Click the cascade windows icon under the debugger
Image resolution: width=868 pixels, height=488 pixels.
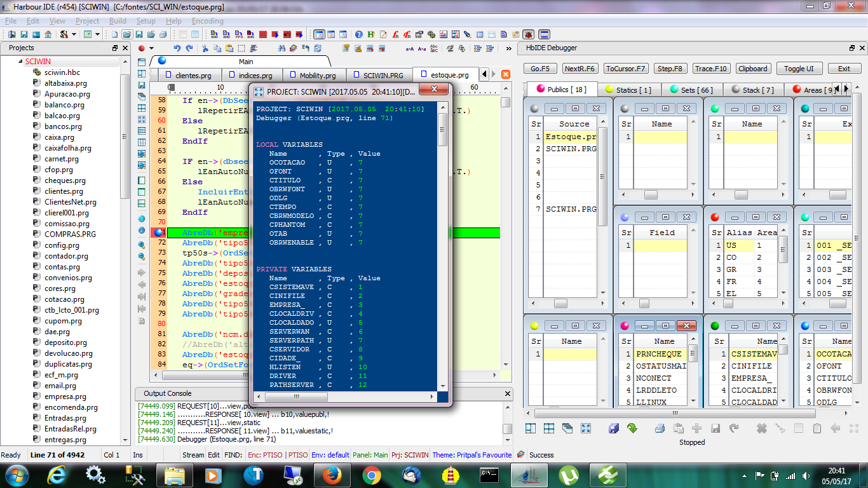click(567, 428)
